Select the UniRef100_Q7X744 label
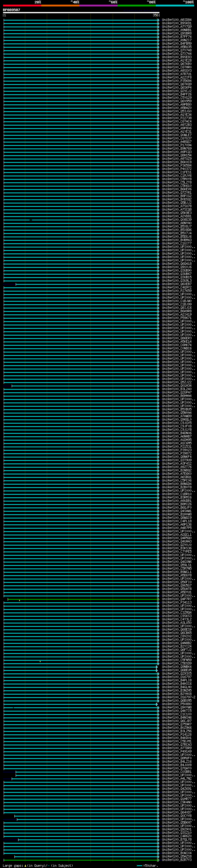The height and width of the screenshot is (868, 197). [176, 54]
